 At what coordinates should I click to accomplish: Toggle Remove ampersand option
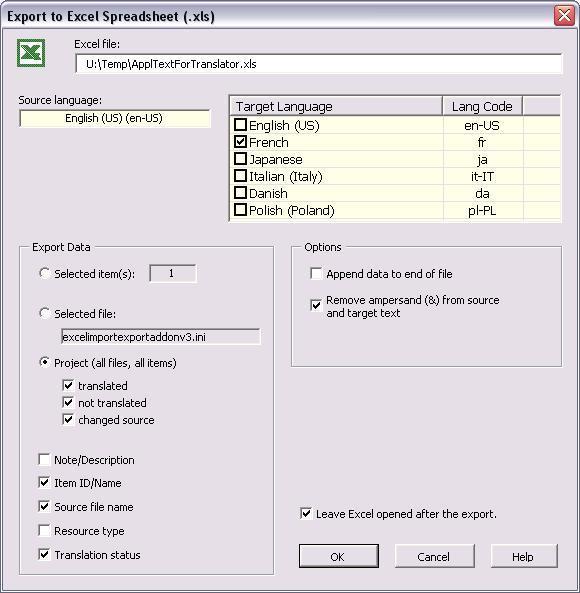tap(316, 305)
